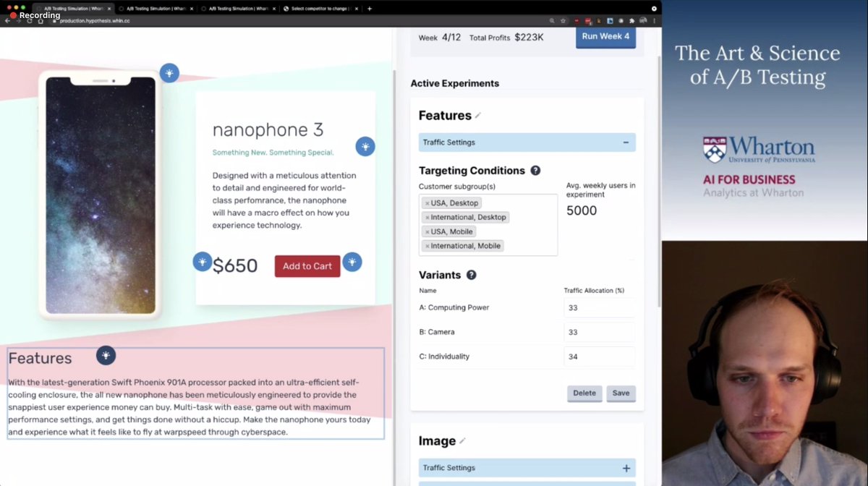Click the A: Computing Power variant name
868x486 pixels.
[454, 308]
